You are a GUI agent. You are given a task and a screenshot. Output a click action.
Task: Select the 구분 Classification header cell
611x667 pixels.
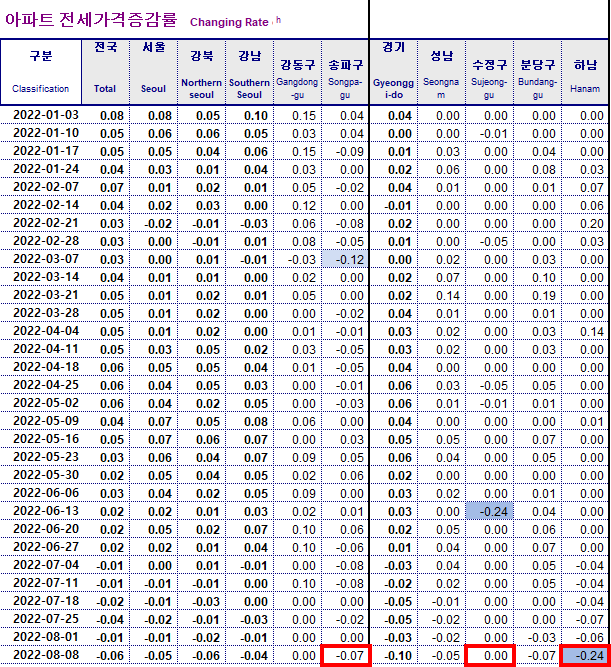click(41, 72)
